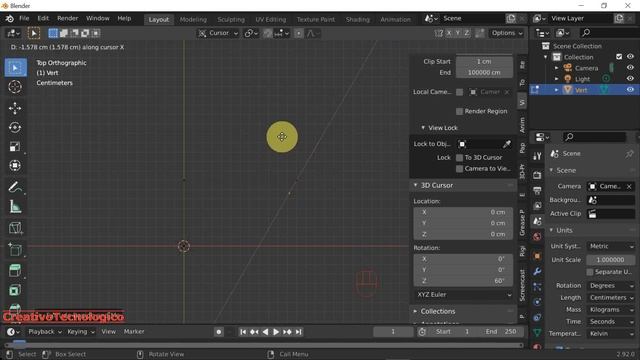Screen dimensions: 640x360
Task: Click the cursor Rotation Z field
Action: point(463,281)
